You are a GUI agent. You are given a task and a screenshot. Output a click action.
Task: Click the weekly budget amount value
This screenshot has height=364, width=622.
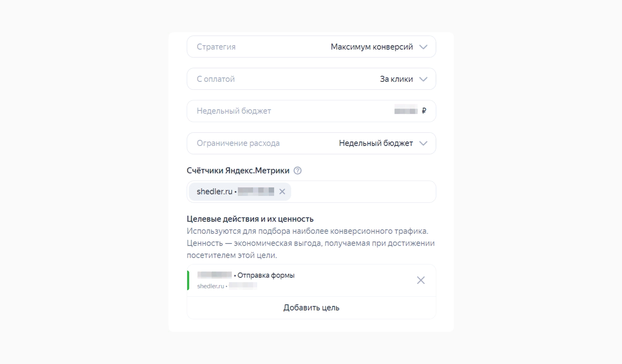click(406, 111)
